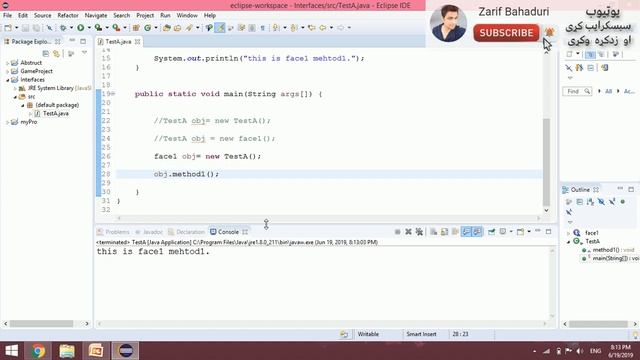640x360 pixels.
Task: Click the Terminate icon in Console toolbar
Action: coord(398,232)
